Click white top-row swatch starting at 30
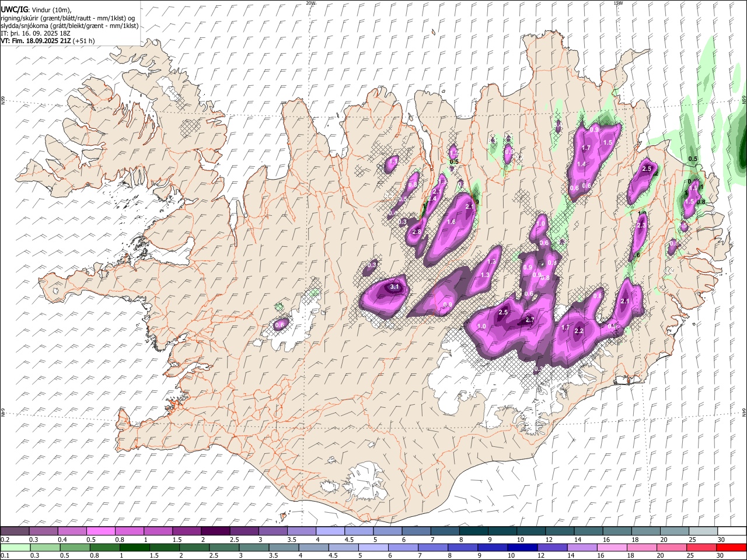The height and width of the screenshot is (560, 747). pyautogui.click(x=732, y=531)
